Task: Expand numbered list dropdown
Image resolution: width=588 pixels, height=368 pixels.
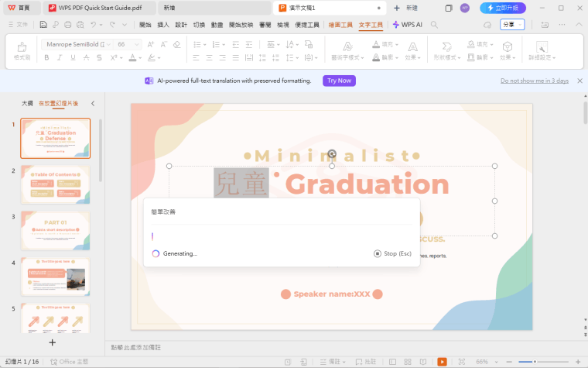Action: click(224, 45)
